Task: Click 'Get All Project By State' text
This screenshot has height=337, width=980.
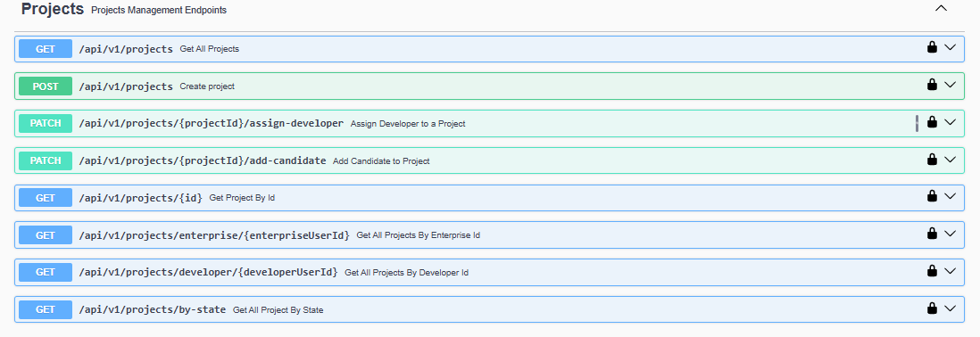Action: 278,309
